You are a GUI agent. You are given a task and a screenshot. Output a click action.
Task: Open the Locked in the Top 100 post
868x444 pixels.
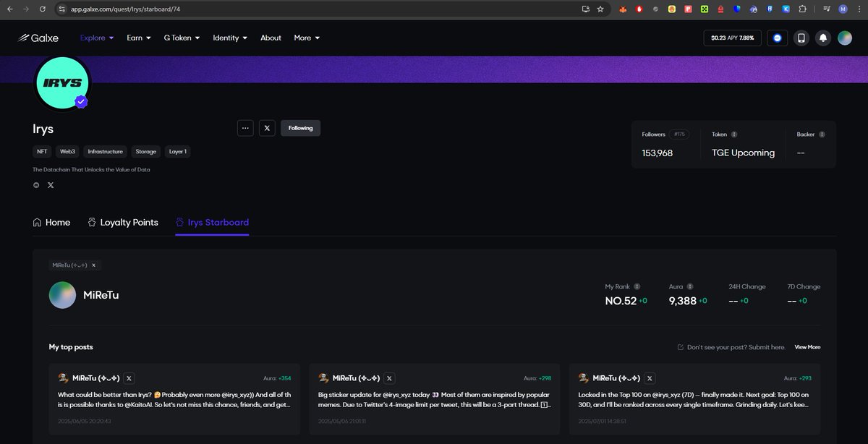695,400
